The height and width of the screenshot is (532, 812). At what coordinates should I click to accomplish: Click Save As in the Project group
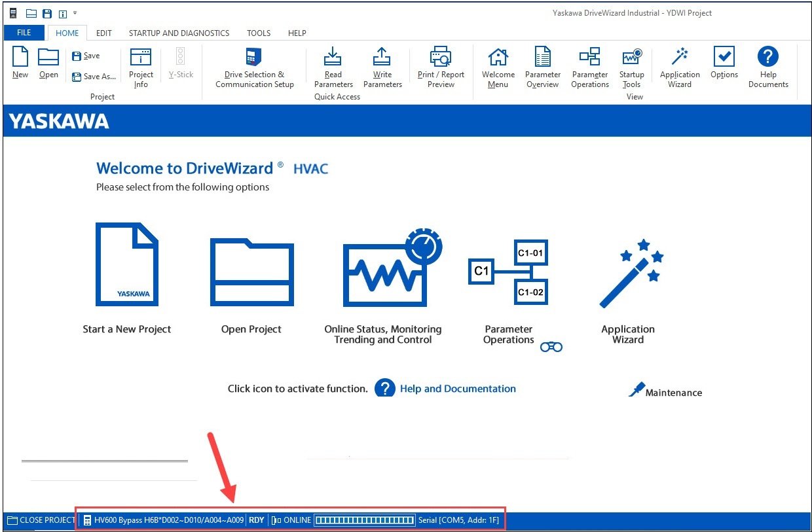coord(94,77)
